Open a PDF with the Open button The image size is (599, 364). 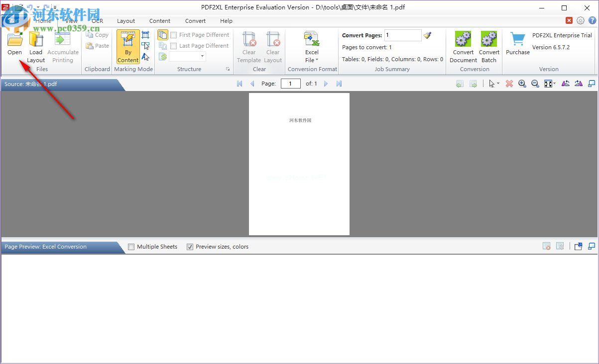pyautogui.click(x=14, y=44)
